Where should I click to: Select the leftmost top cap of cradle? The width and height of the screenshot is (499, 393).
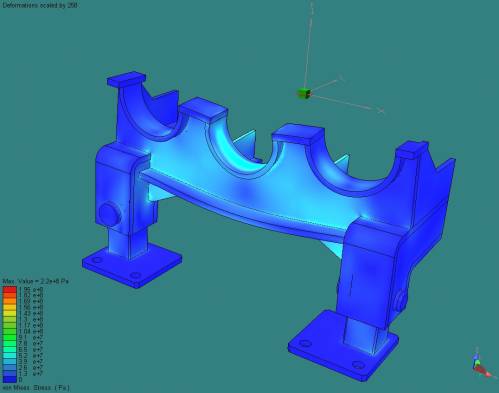point(126,79)
